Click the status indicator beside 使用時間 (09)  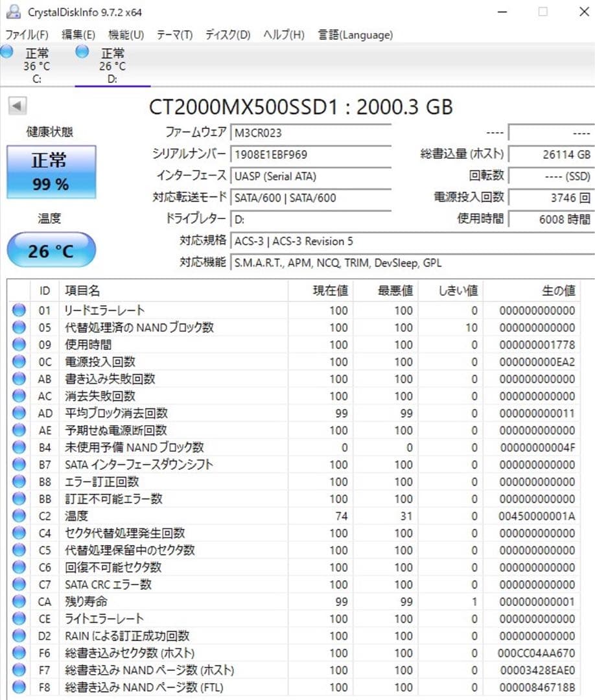(x=19, y=344)
